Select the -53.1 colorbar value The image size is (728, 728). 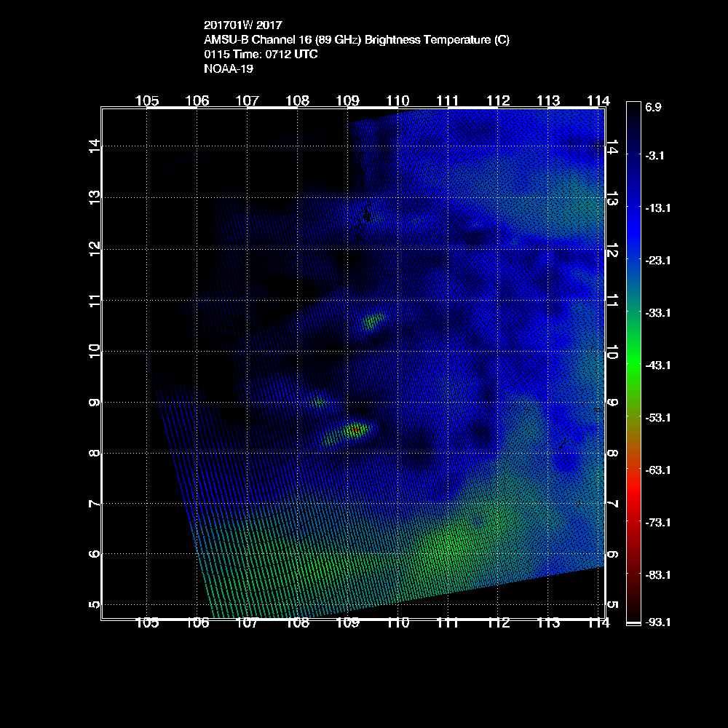click(x=658, y=418)
